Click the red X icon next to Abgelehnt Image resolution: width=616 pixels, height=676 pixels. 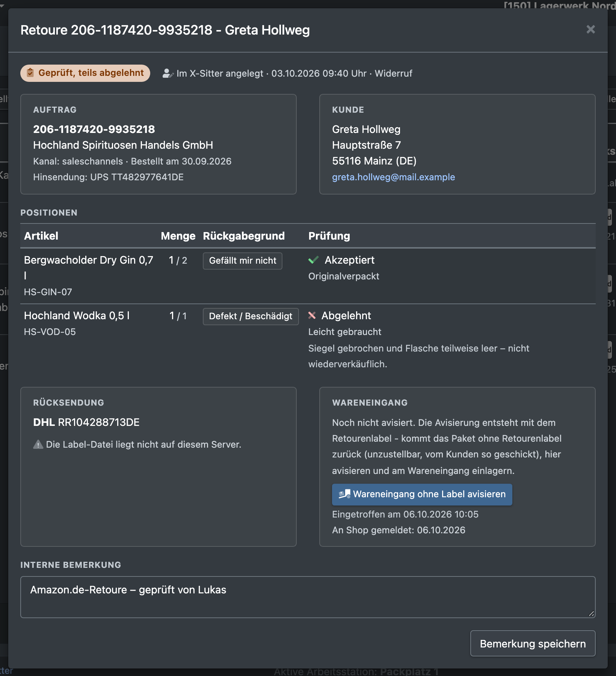pyautogui.click(x=312, y=315)
